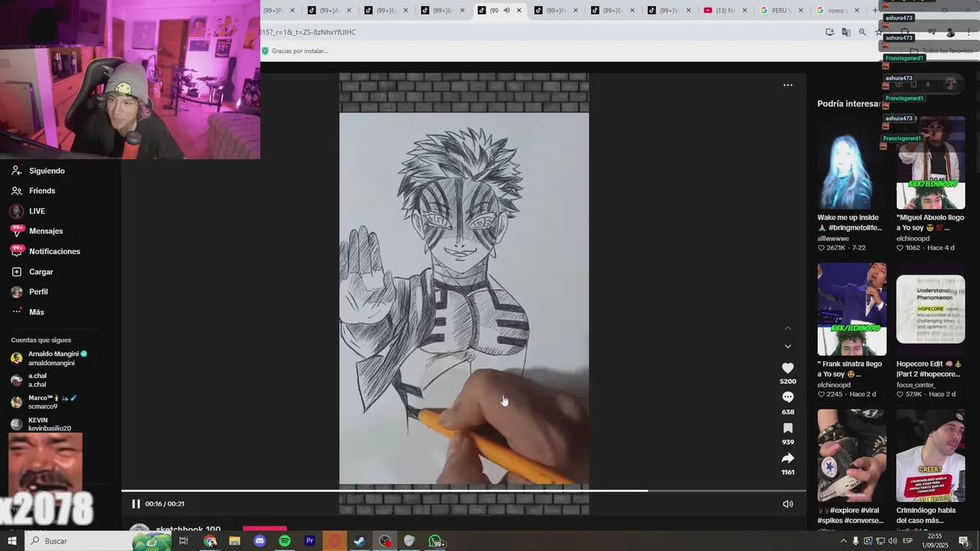Open Marco scmarco9 followed account

44,402
